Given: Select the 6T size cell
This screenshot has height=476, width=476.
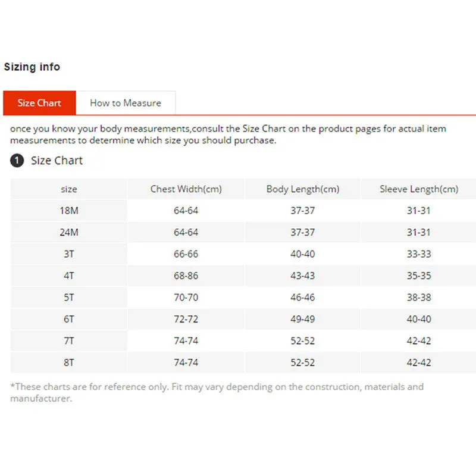Looking at the screenshot, I should tap(69, 319).
